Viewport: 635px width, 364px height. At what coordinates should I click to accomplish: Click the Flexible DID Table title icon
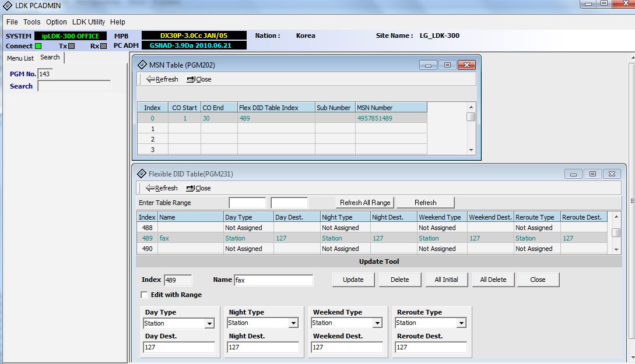(142, 174)
